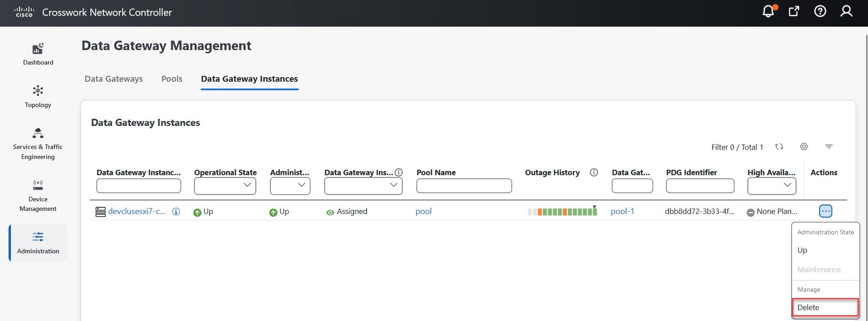
Task: Click the dbb8dd72-3b33-4f... identifier cell
Action: click(x=700, y=211)
